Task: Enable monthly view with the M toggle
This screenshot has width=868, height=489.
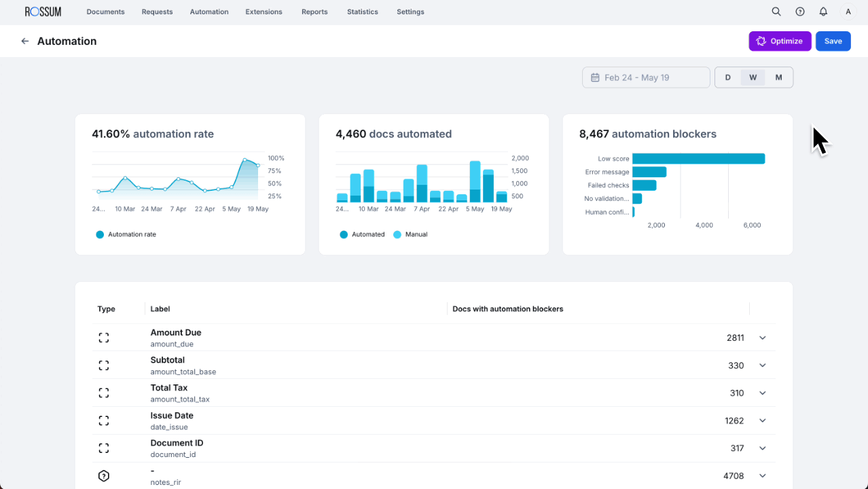Action: [x=778, y=77]
